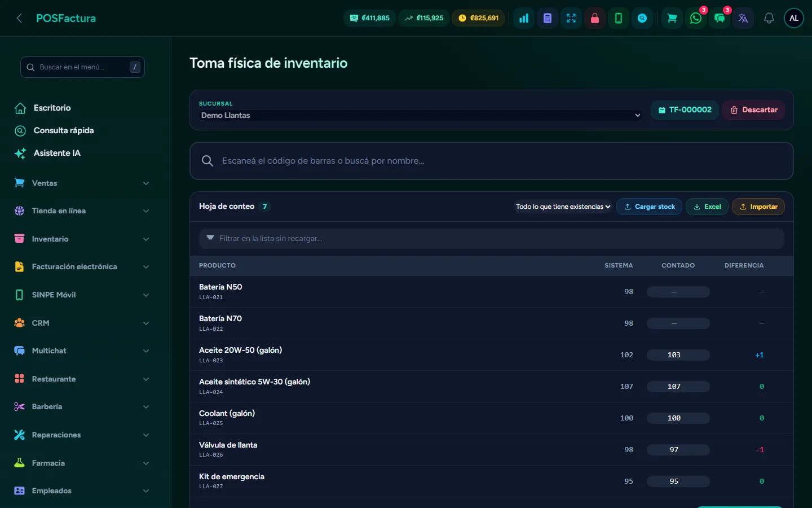Click the ₡411,885 cash indicator
The width and height of the screenshot is (812, 508).
pyautogui.click(x=369, y=18)
